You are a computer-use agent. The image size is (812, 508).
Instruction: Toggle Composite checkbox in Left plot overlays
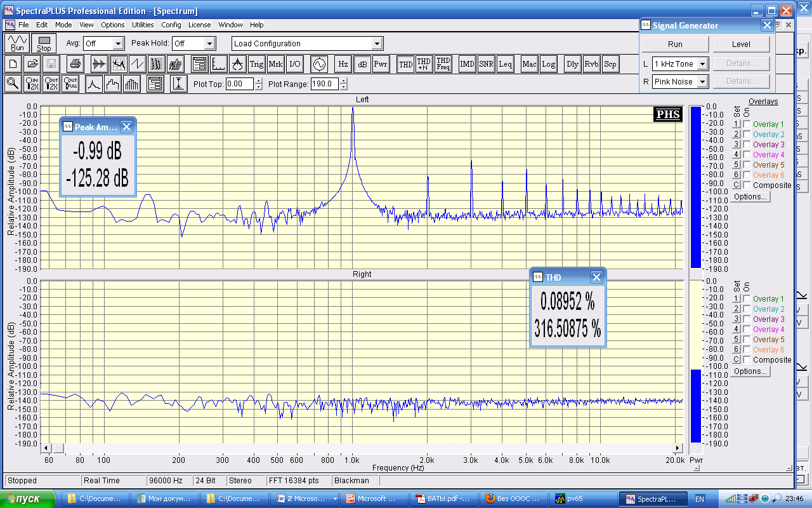(747, 185)
